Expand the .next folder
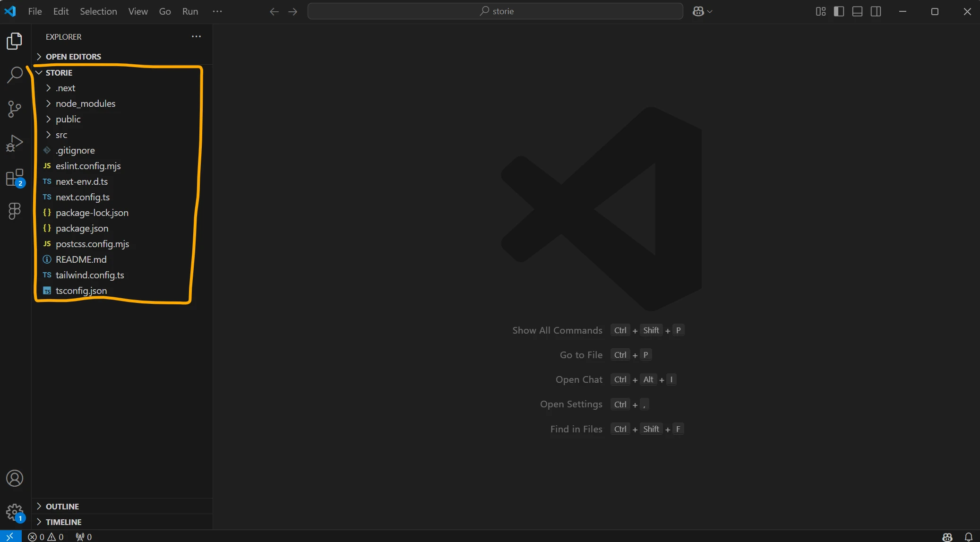 coord(122,88)
